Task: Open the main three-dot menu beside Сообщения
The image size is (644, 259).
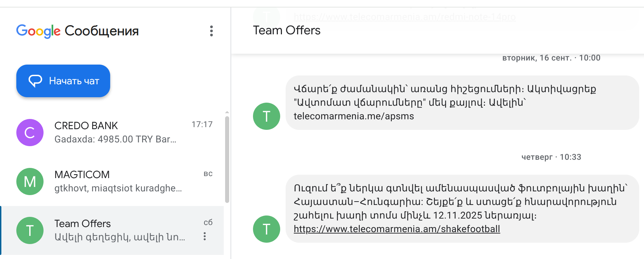Action: coord(211,31)
